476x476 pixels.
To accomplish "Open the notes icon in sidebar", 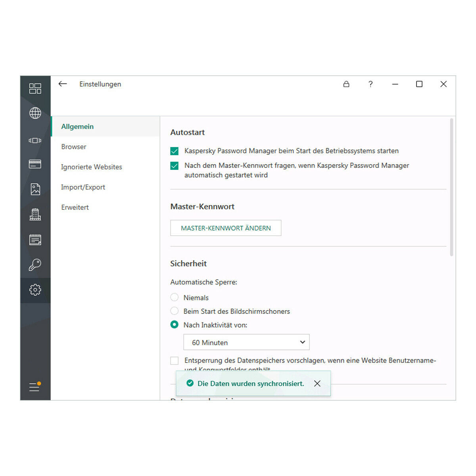I will 35,240.
